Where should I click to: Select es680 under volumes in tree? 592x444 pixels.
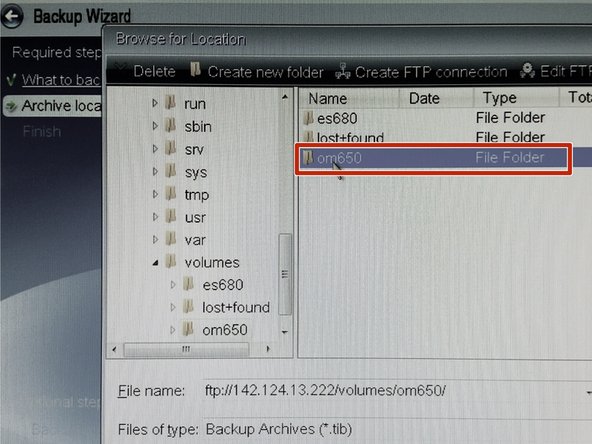[x=223, y=285]
